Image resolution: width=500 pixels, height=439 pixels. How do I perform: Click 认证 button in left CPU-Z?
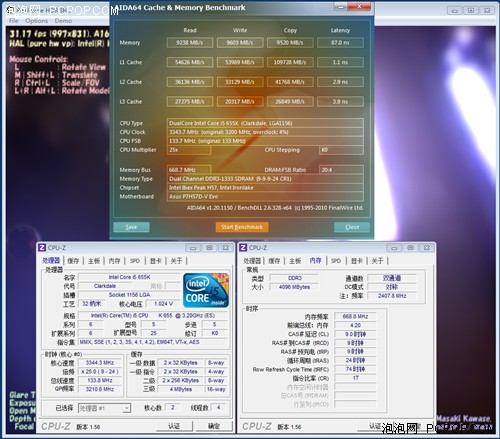(174, 426)
